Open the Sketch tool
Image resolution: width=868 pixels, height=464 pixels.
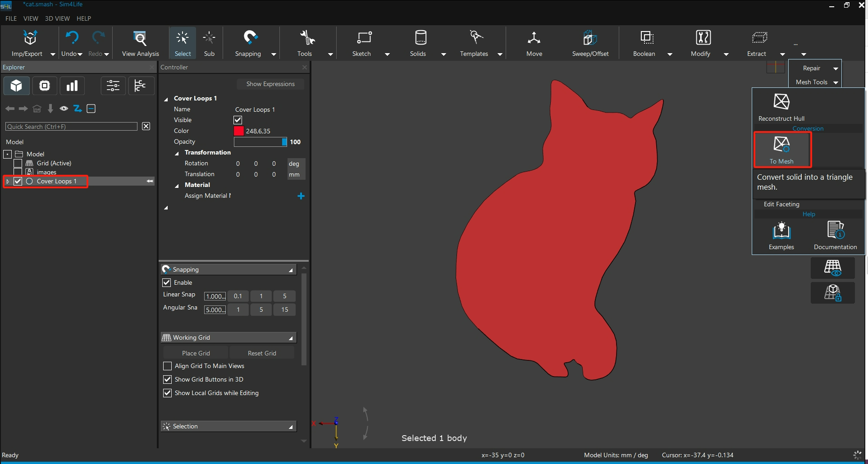[363, 39]
